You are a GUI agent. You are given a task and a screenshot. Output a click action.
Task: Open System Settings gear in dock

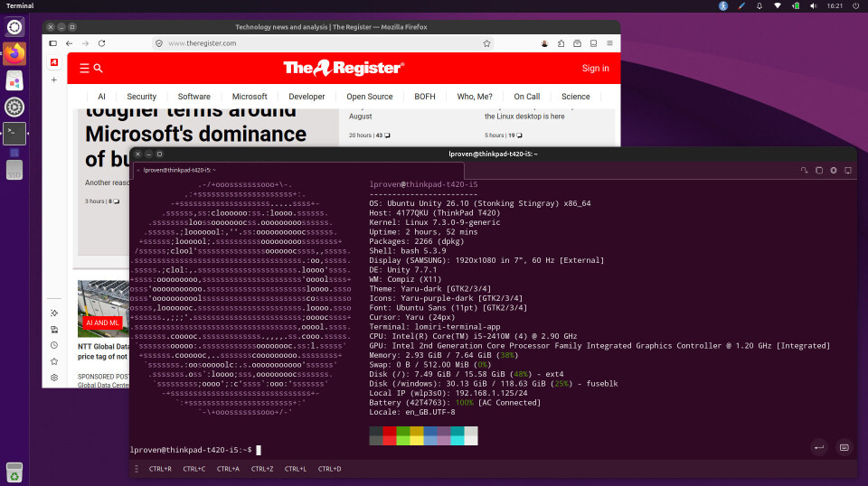(x=14, y=107)
